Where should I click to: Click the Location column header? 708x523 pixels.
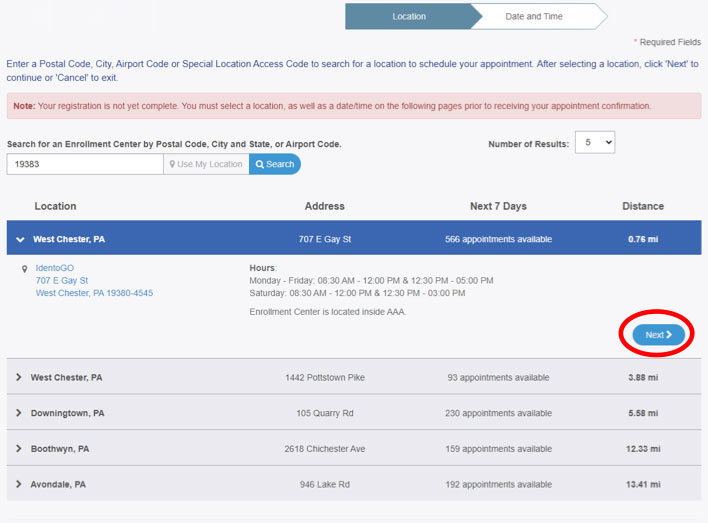[55, 206]
